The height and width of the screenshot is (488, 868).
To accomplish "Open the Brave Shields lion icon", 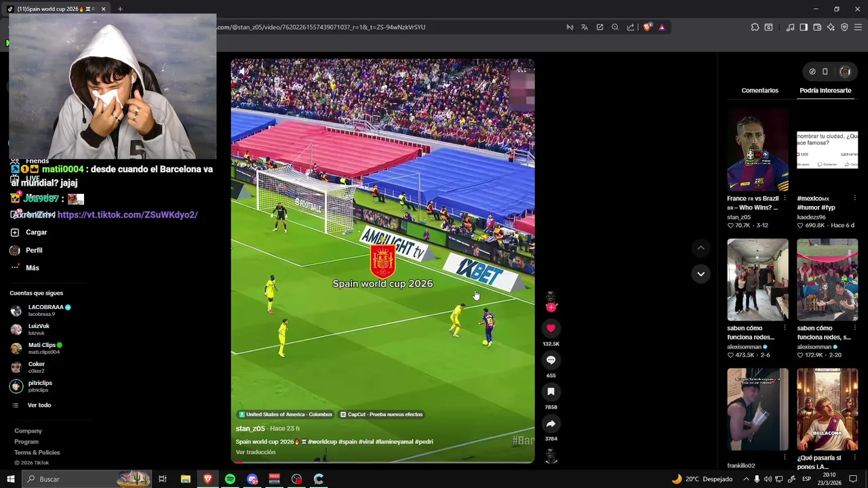I will click(x=647, y=27).
